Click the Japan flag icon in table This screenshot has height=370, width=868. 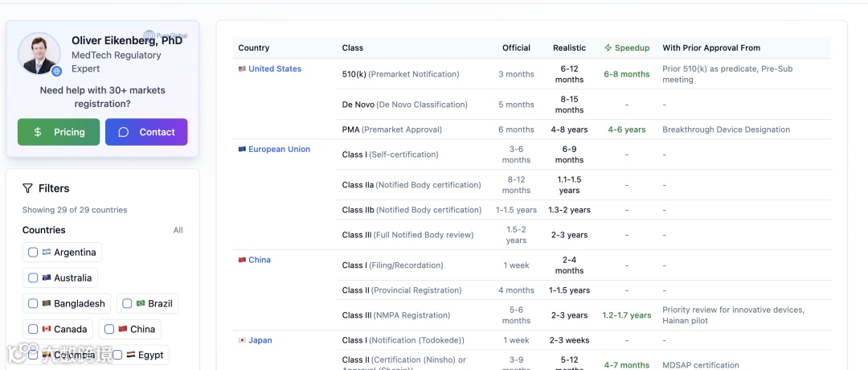point(242,340)
